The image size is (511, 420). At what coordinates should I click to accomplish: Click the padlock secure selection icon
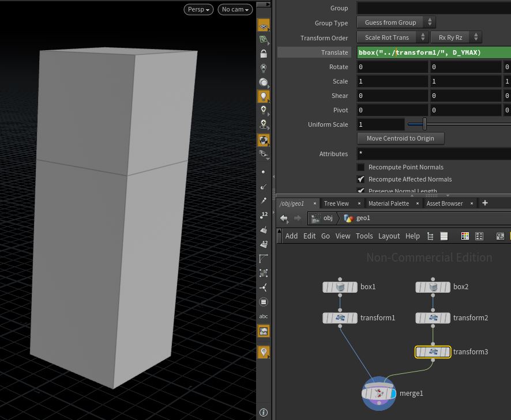(264, 53)
